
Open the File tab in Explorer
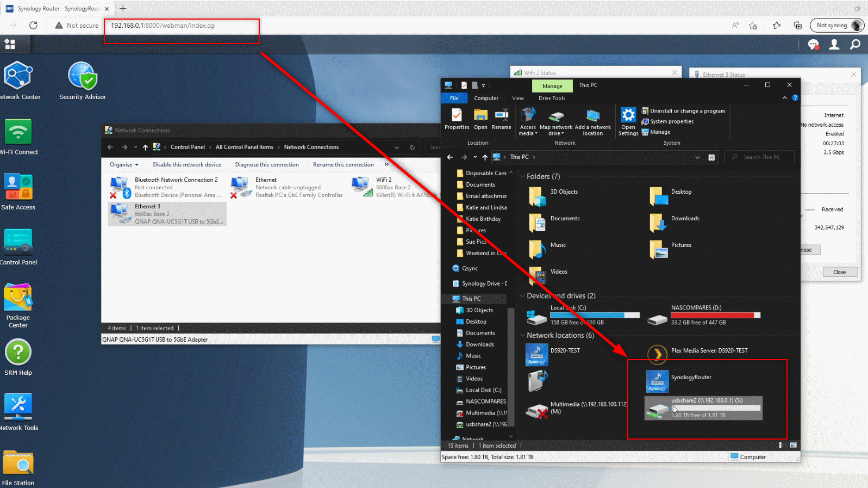pos(454,98)
